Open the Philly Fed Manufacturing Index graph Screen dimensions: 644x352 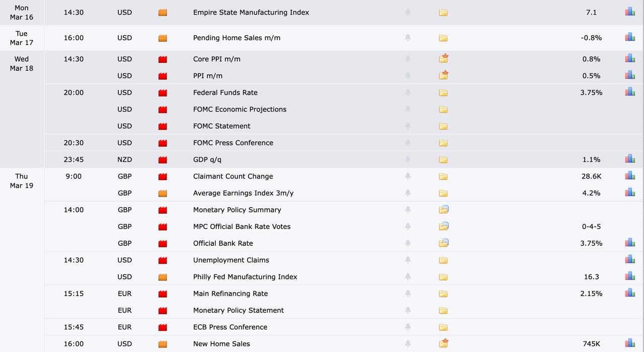point(630,276)
